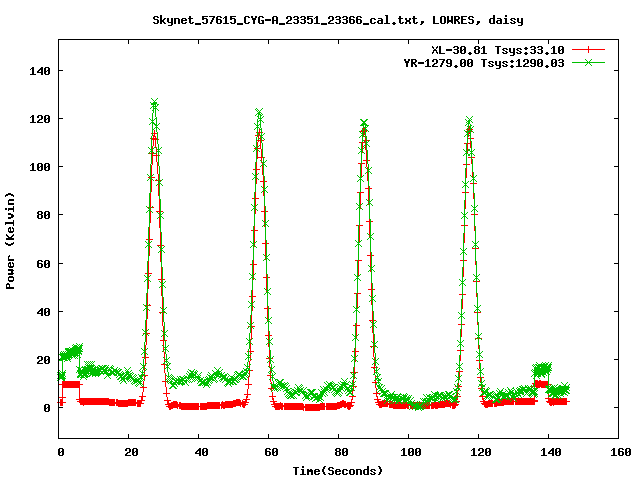Click the 120 y-axis tick label

point(40,119)
